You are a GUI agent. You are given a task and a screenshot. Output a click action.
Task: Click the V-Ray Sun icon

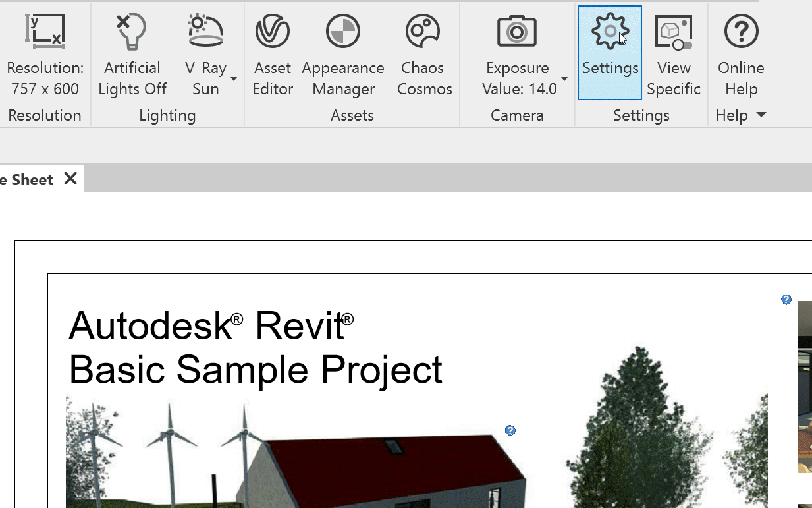[x=205, y=32]
